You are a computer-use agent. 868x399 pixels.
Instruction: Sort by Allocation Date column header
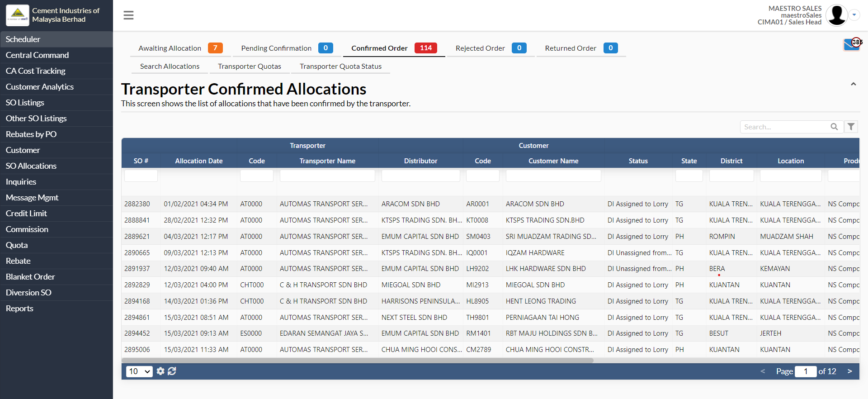click(x=199, y=161)
